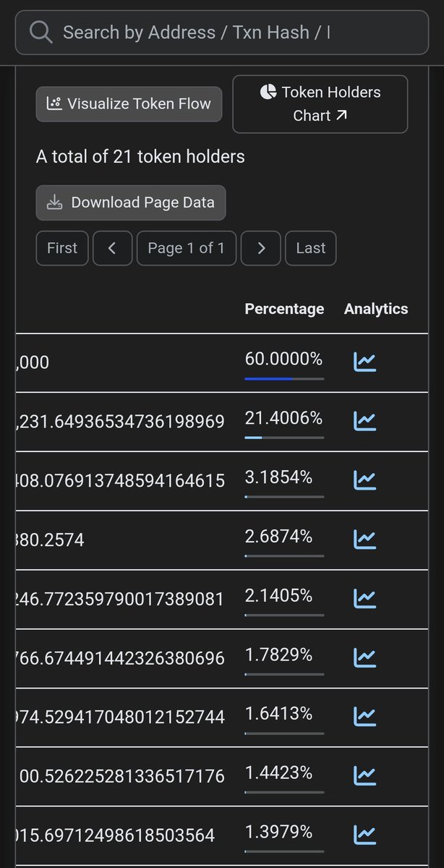Open analytics for the 1.7829% holder

[x=364, y=658]
